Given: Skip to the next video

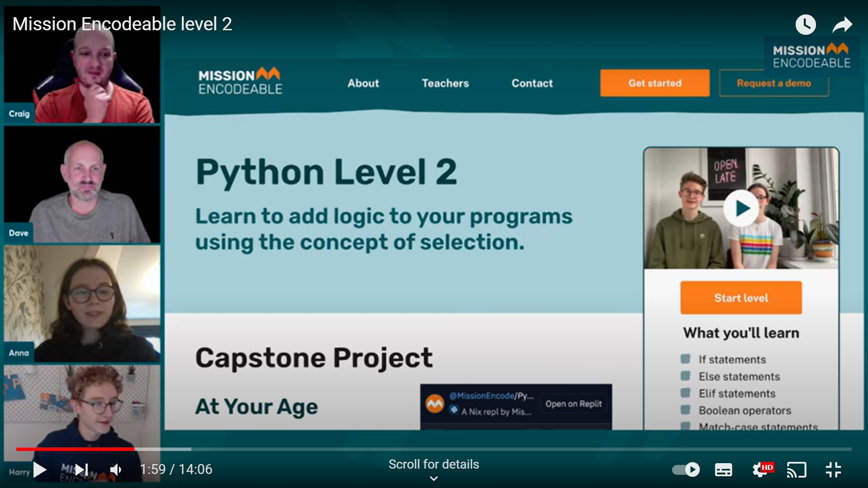Looking at the screenshot, I should point(81,470).
